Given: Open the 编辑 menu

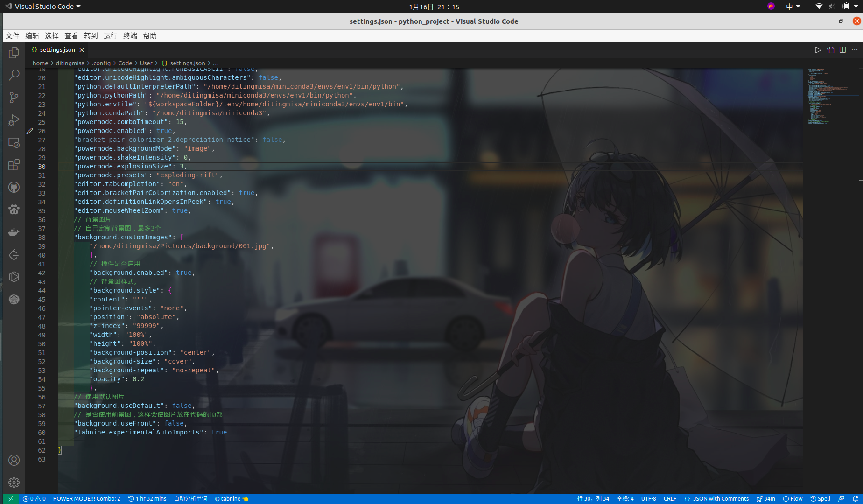Looking at the screenshot, I should point(32,36).
